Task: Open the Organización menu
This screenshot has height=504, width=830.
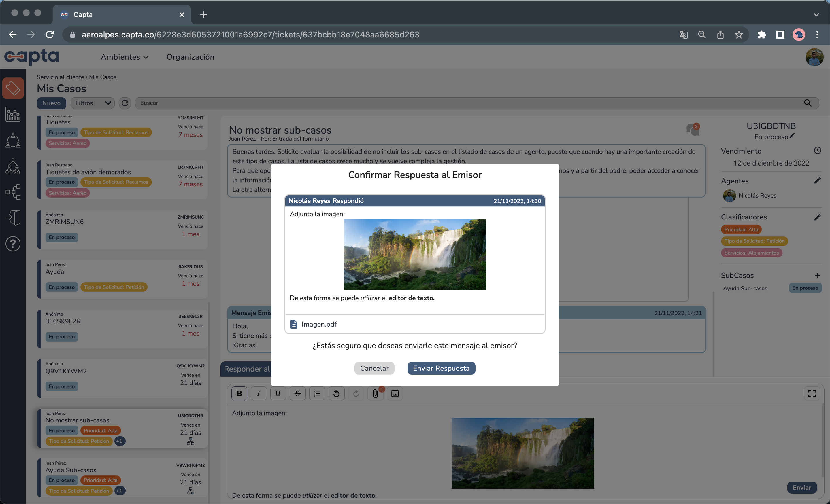Action: (x=190, y=57)
